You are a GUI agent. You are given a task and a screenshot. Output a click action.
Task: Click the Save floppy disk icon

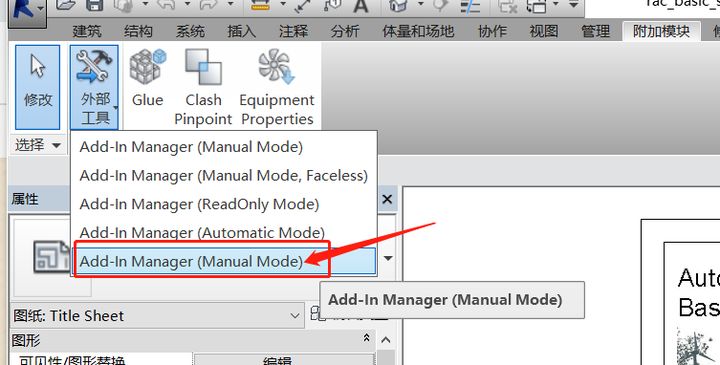point(94,6)
